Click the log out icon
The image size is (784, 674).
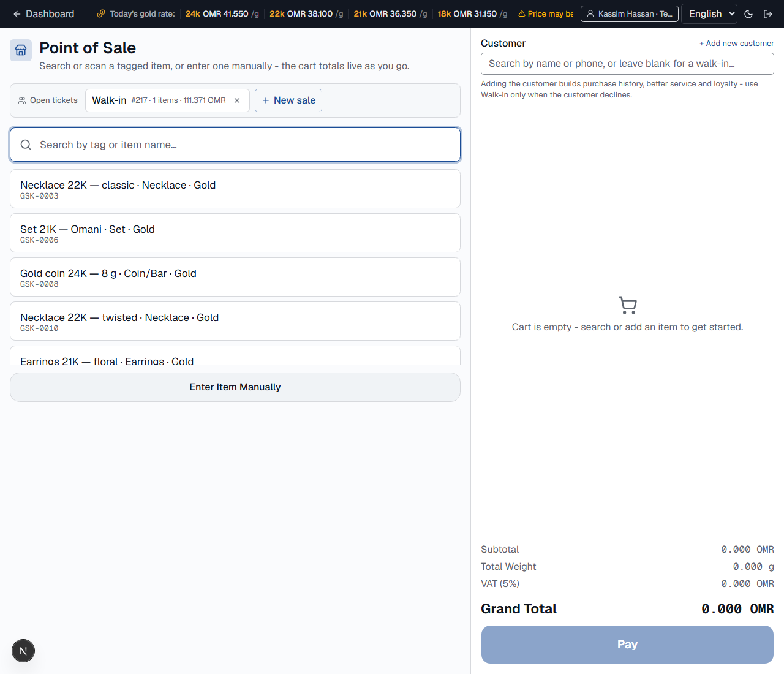point(768,13)
